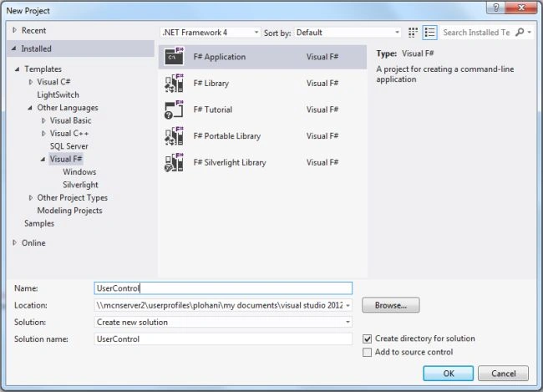Click the Help question mark button
Viewport: 543px width, 392px height.
pos(496,8)
